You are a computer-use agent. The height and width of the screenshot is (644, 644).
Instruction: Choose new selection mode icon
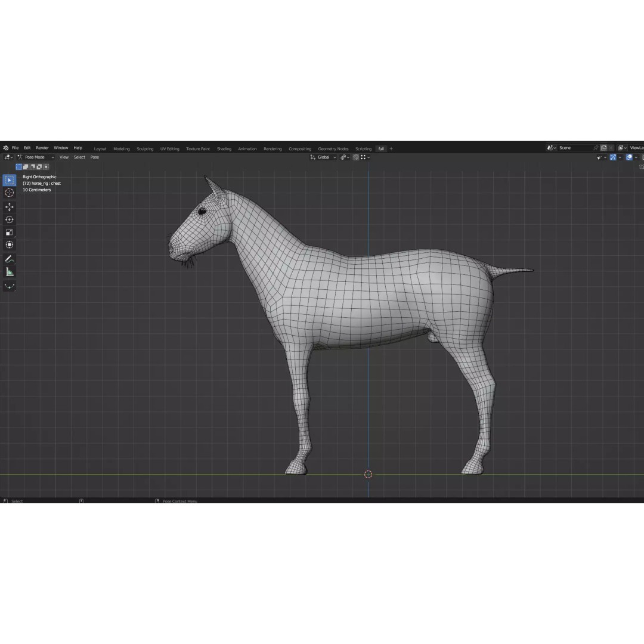(x=18, y=167)
